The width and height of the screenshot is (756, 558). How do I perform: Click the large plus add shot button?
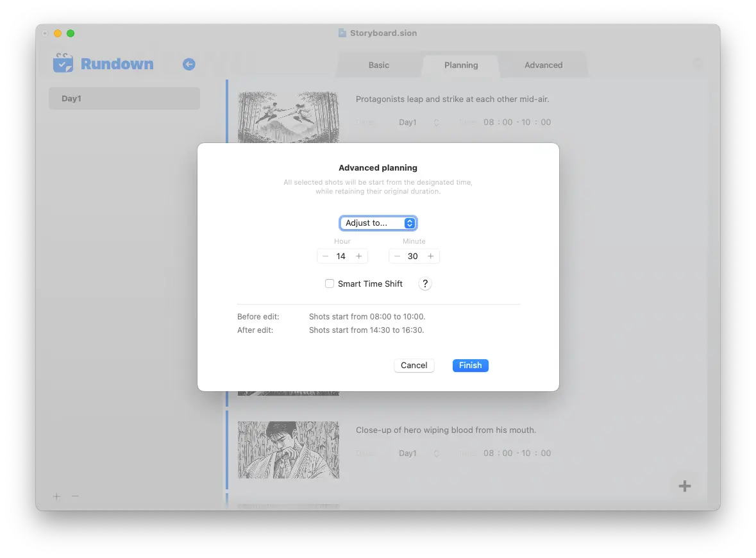[x=684, y=486]
